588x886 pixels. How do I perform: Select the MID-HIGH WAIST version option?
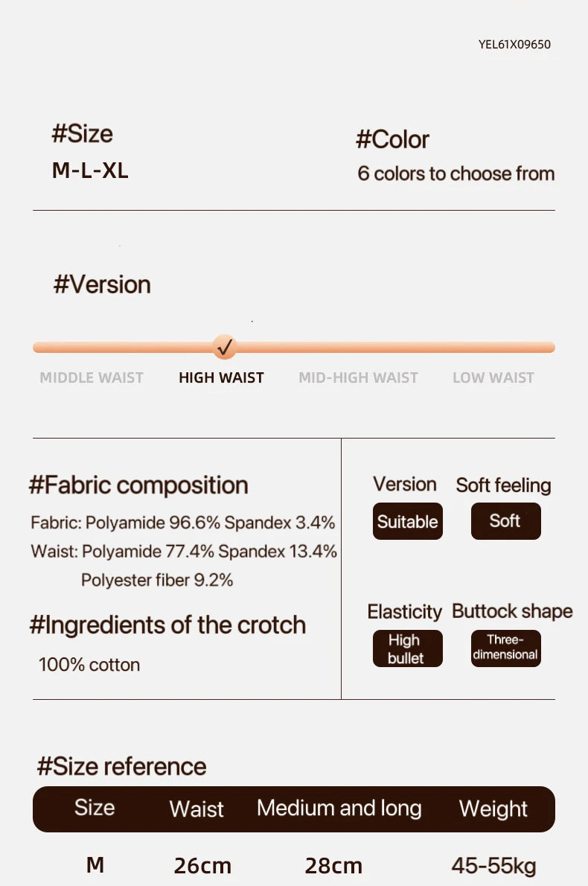pyautogui.click(x=359, y=377)
